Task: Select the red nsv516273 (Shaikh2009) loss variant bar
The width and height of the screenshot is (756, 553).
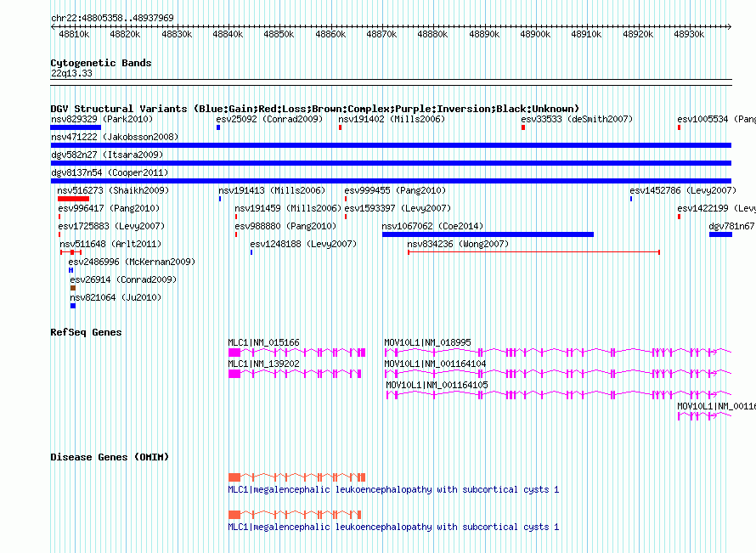Action: [73, 199]
